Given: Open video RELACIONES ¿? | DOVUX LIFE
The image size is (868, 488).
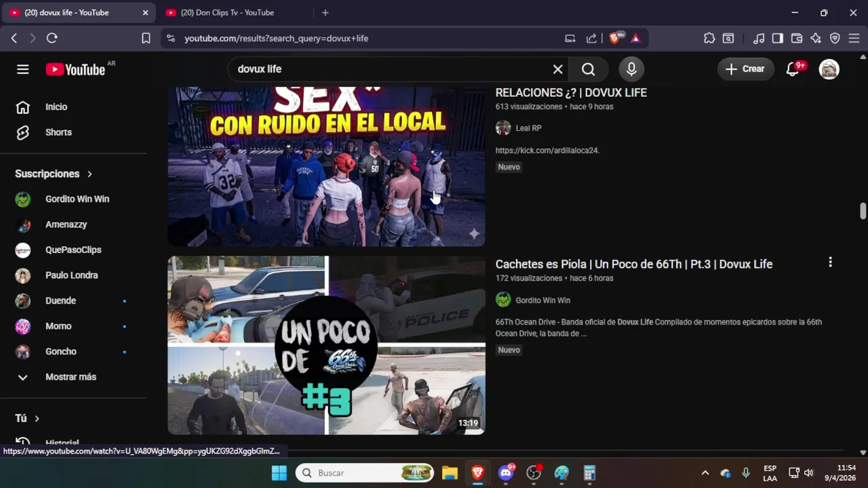Looking at the screenshot, I should pyautogui.click(x=571, y=93).
